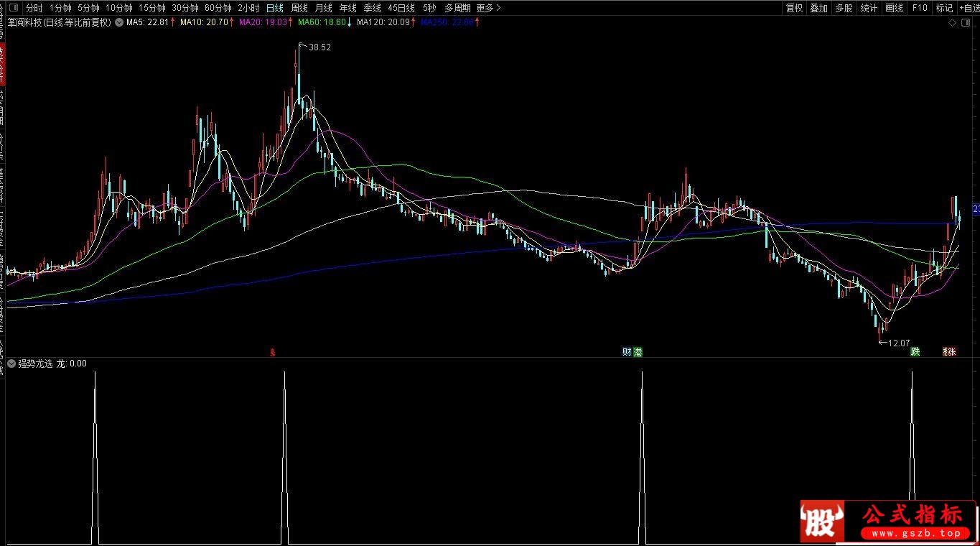
Task: Click the red $ event marker
Action: [x=272, y=352]
